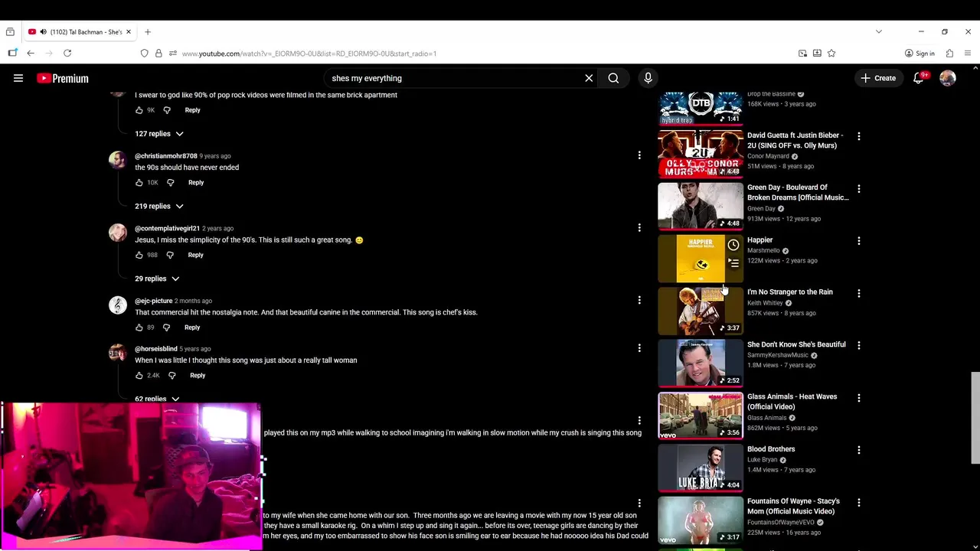Bookmark this page with star icon
This screenshot has width=980, height=551.
tap(831, 54)
